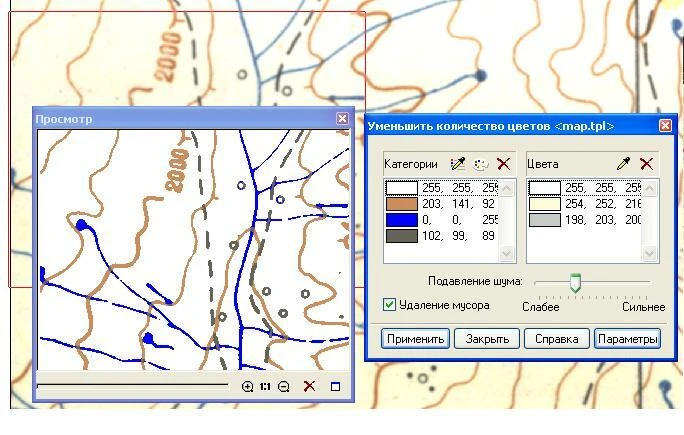Screen dimensions: 684x435
Task: Click the eyedropper with pencil icon in Категории
Action: (459, 164)
